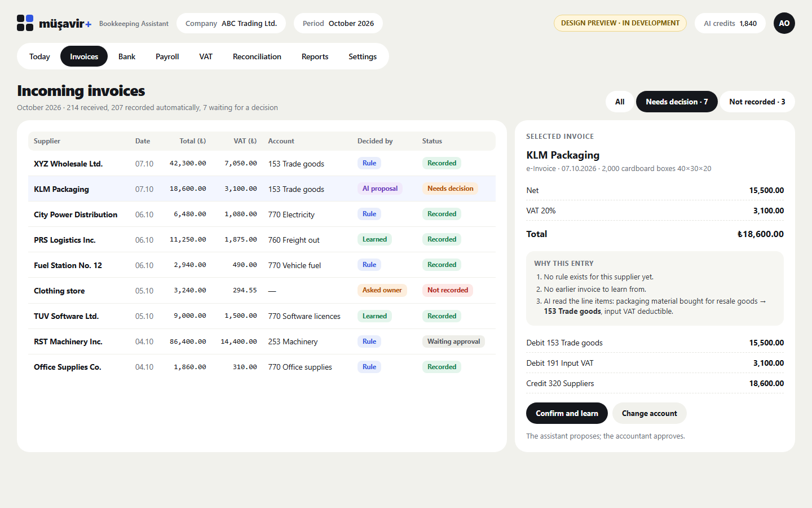Switch to the Reconciliation tab

click(257, 56)
